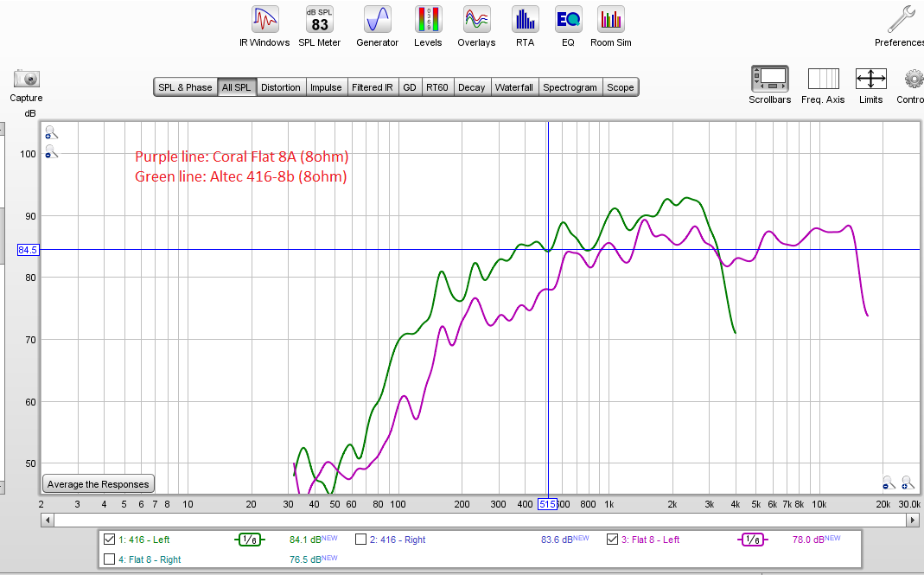The height and width of the screenshot is (575, 924).
Task: Capture the graph image with camera icon
Action: coord(27,86)
